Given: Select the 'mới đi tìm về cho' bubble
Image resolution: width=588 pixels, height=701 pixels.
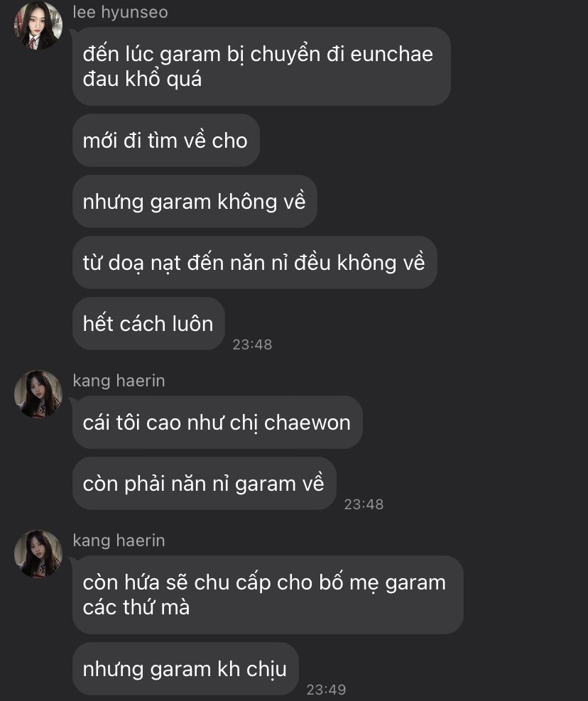Looking at the screenshot, I should point(166,141).
